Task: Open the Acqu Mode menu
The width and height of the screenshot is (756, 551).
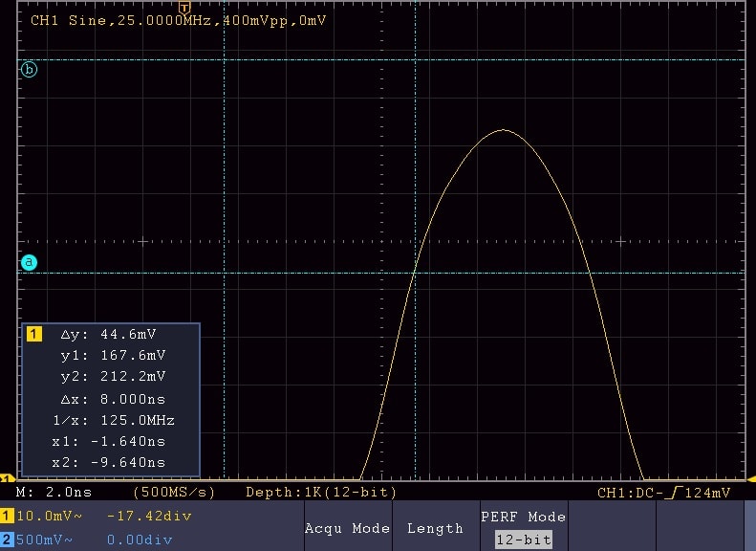Action: pyautogui.click(x=348, y=528)
